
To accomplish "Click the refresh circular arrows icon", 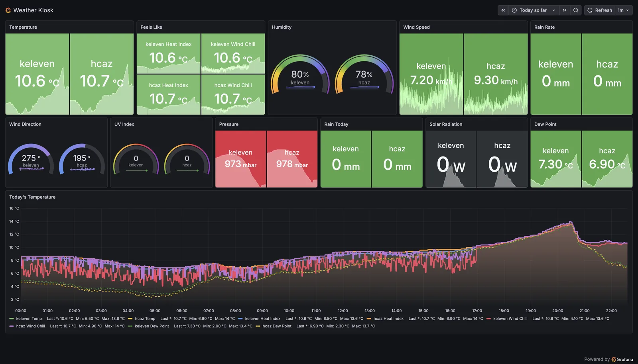I will [590, 10].
